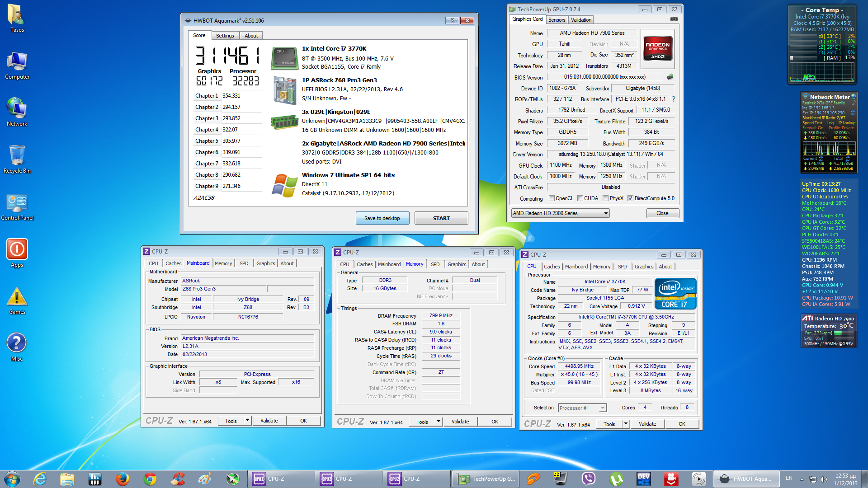Open the Computer desktop icon

tap(17, 66)
